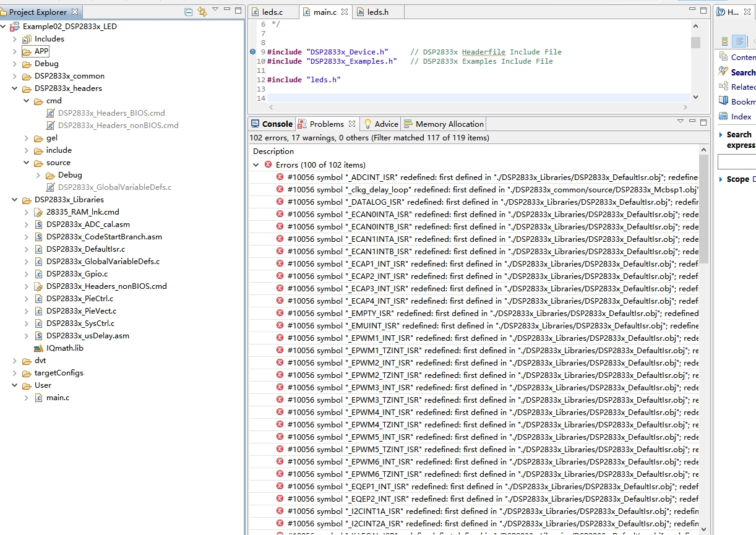
Task: Open the Console tab
Action: click(x=272, y=124)
